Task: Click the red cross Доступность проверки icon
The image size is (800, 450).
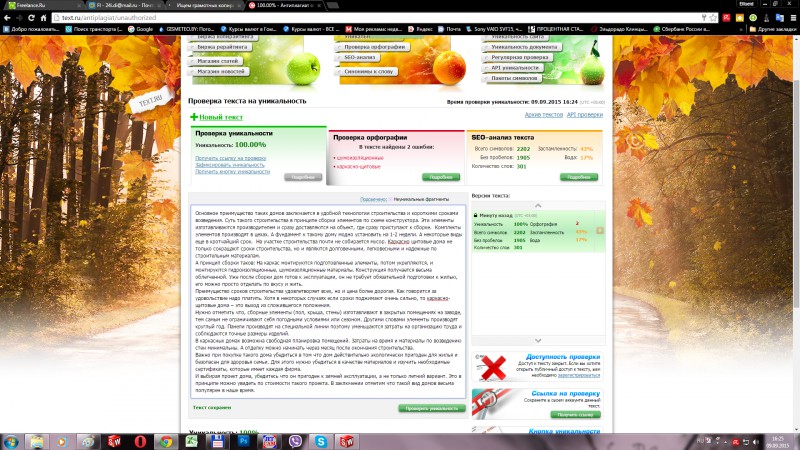Action: coord(493,367)
